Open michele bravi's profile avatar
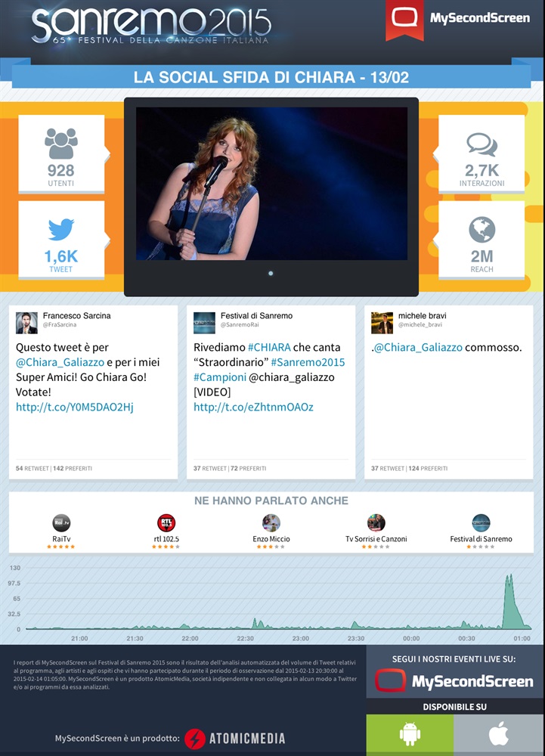The width and height of the screenshot is (545, 756). click(x=382, y=323)
